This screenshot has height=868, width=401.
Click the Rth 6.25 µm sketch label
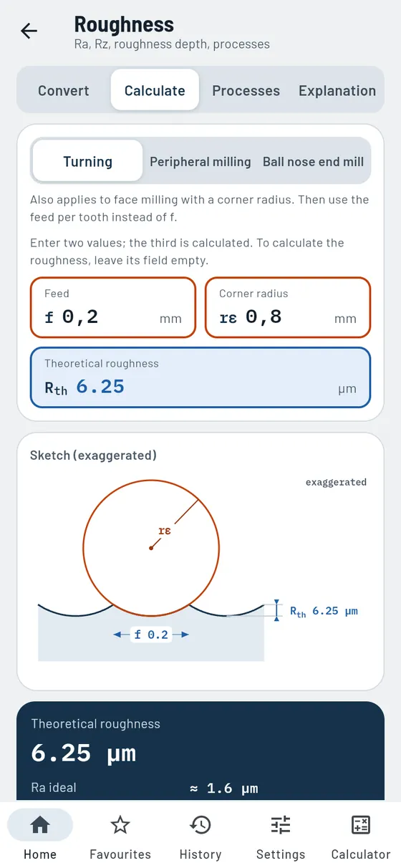324,611
